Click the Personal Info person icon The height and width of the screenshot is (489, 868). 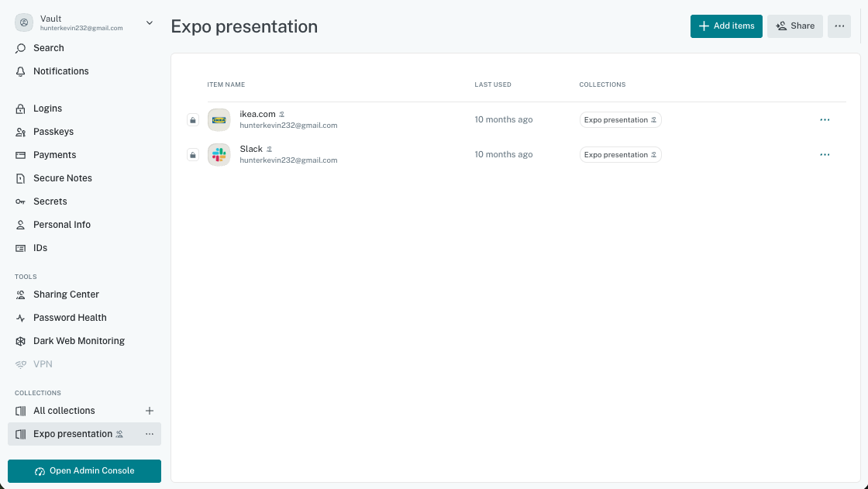20,225
